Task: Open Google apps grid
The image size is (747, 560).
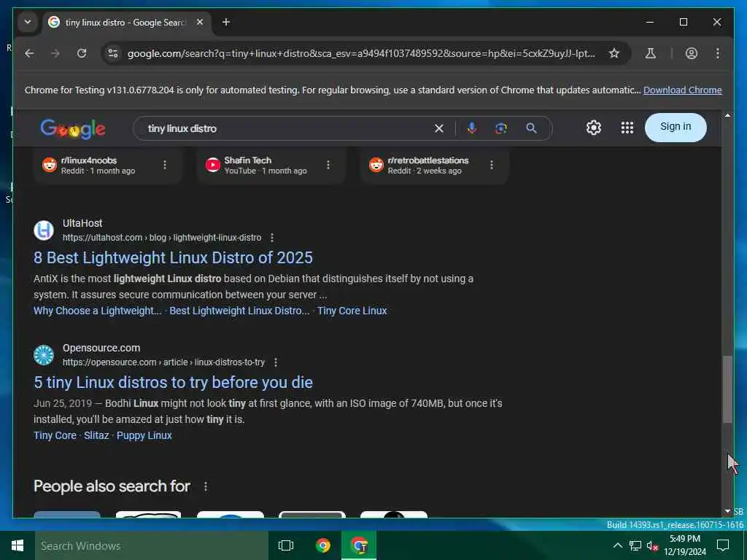Action: click(x=627, y=128)
